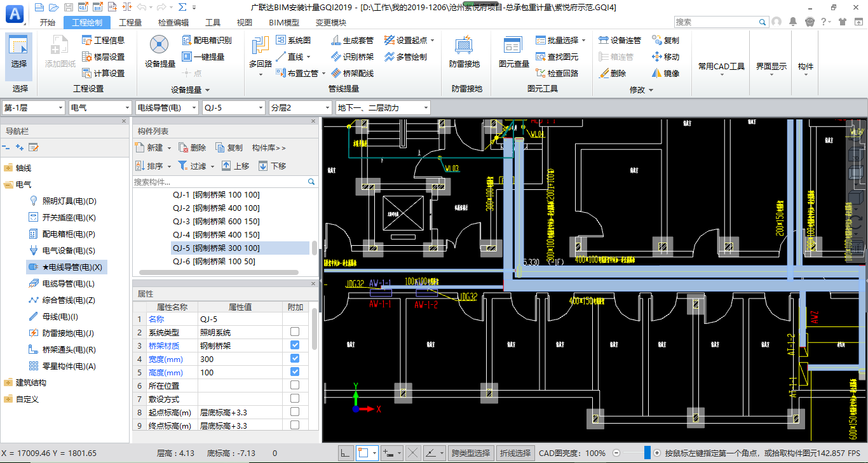
Task: Click 删除 delete tool in ribbon
Action: click(x=613, y=73)
